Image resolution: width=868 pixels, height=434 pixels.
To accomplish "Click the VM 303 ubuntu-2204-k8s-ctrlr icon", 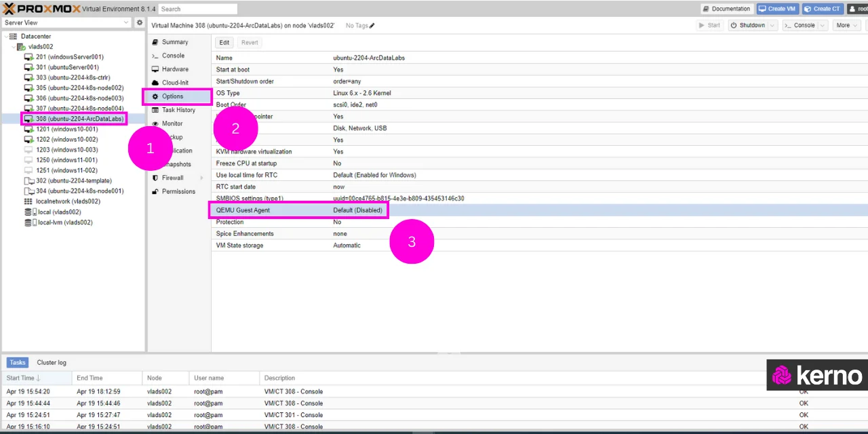I will (x=28, y=77).
